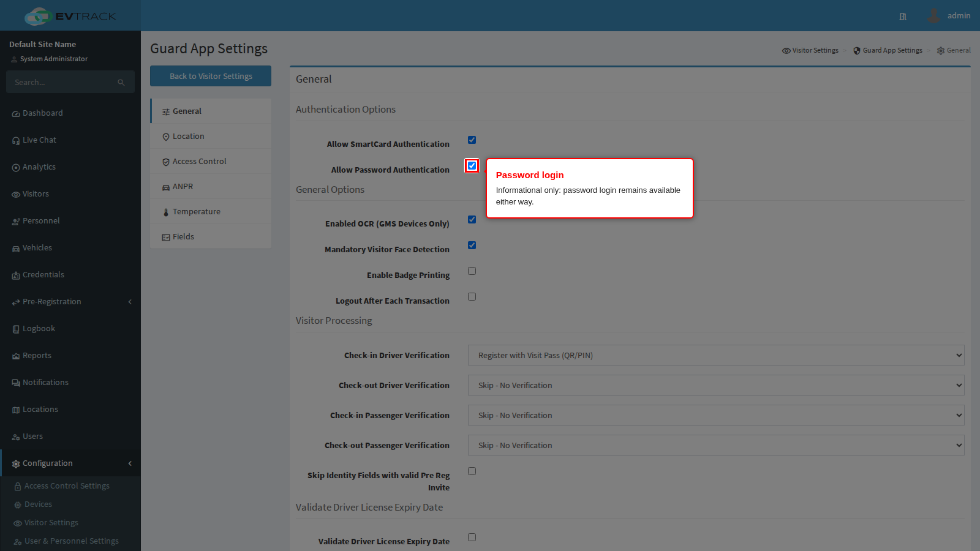This screenshot has height=551, width=980.
Task: Click General breadcrumb item
Action: pos(954,50)
